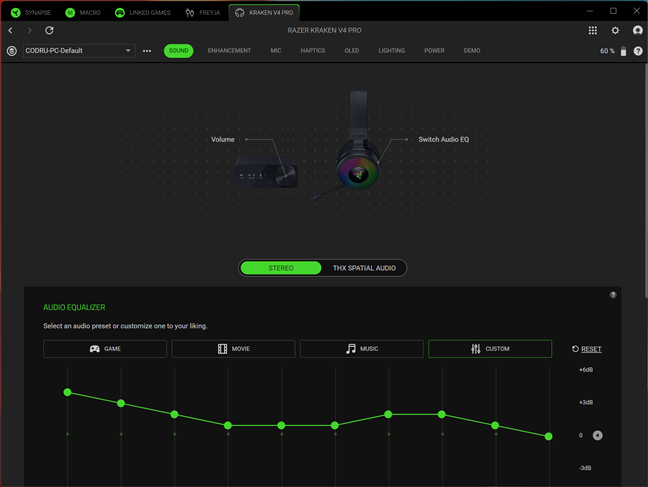Click the help question mark icon next to battery

coord(638,51)
